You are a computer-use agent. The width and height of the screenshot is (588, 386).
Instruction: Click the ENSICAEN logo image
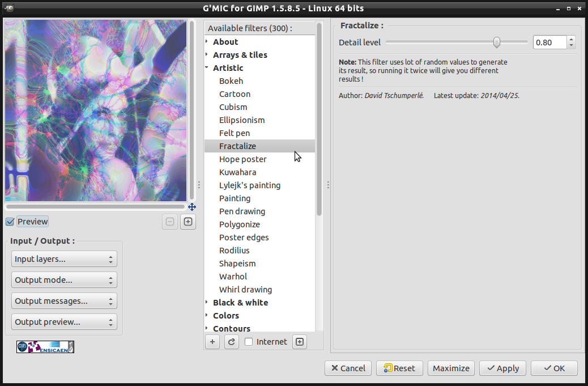tap(45, 347)
